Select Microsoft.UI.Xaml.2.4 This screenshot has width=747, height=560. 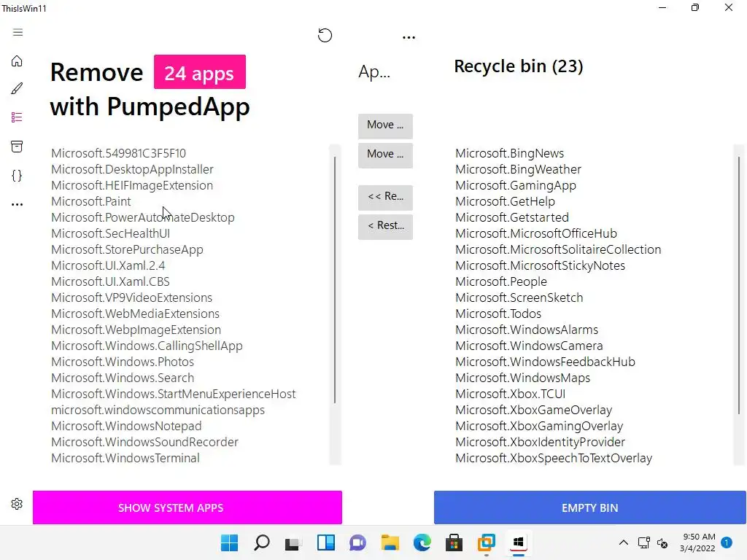click(x=108, y=265)
